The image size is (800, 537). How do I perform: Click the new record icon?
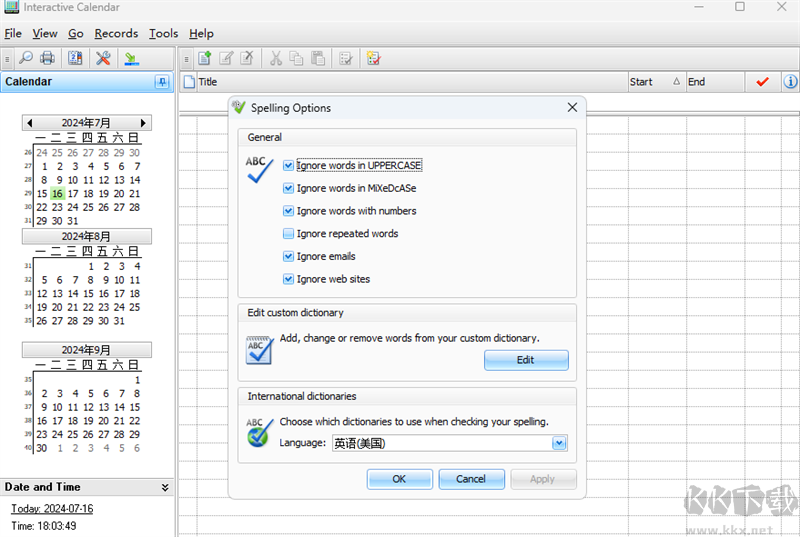coord(205,58)
